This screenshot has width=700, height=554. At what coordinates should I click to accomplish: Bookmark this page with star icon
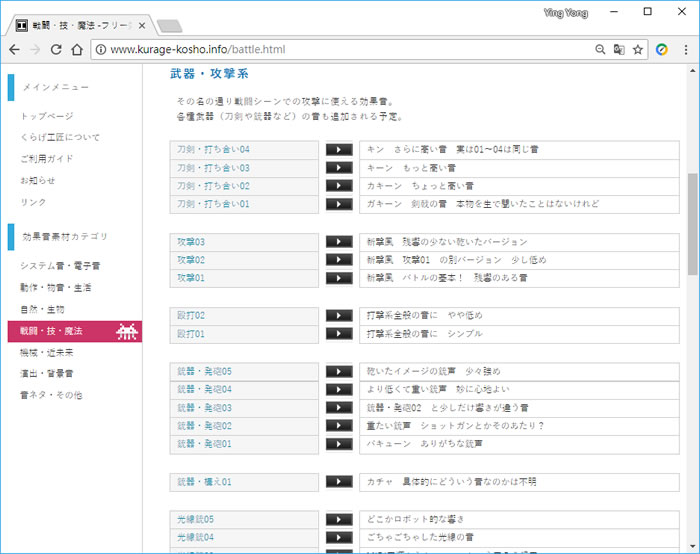638,49
